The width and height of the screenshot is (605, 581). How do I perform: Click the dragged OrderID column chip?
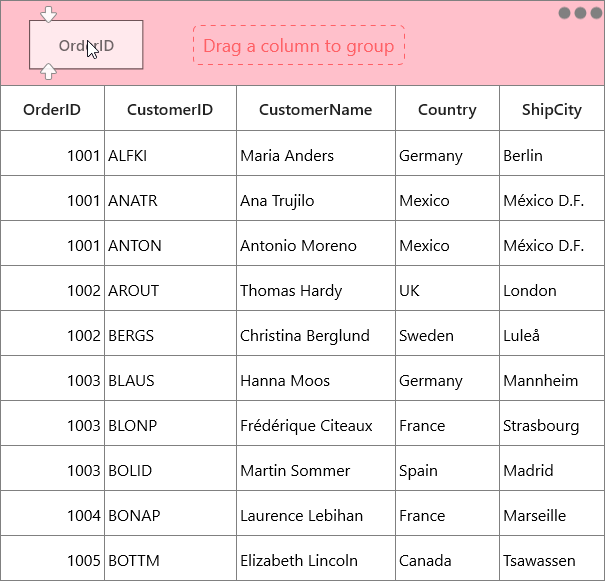pos(86,45)
